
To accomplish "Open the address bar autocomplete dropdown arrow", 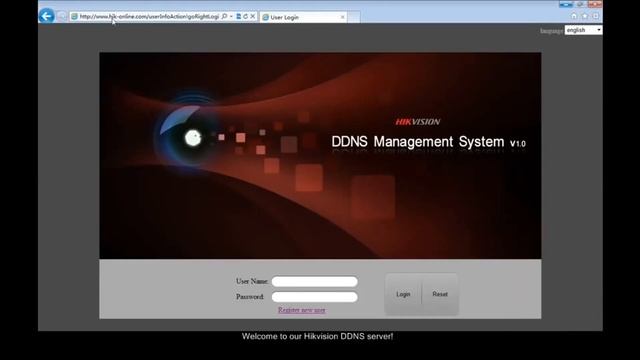I will [231, 16].
